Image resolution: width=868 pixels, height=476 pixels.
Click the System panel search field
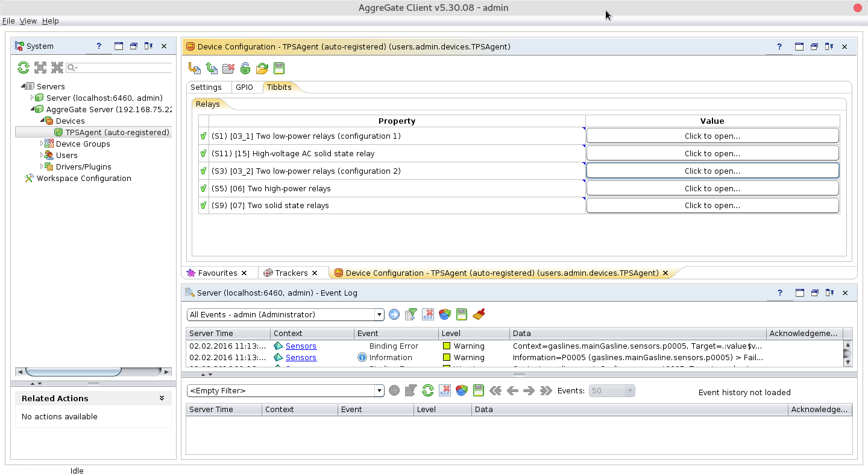pyautogui.click(x=118, y=68)
